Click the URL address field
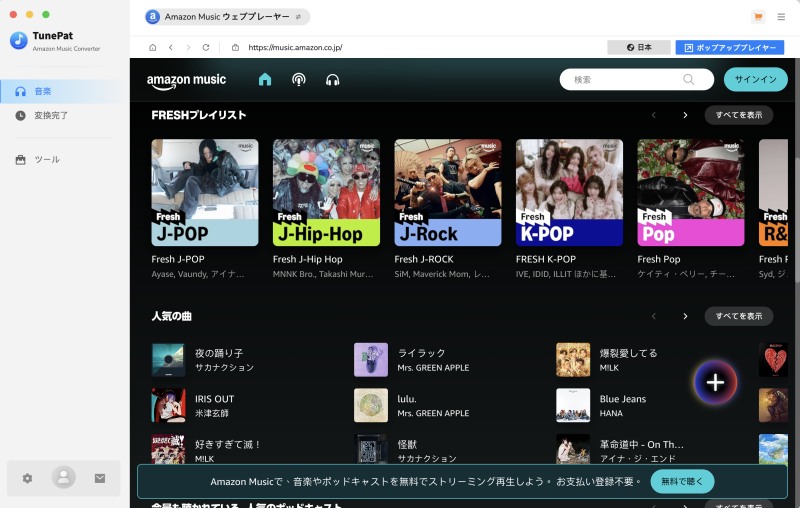Image resolution: width=800 pixels, height=508 pixels. 295,47
